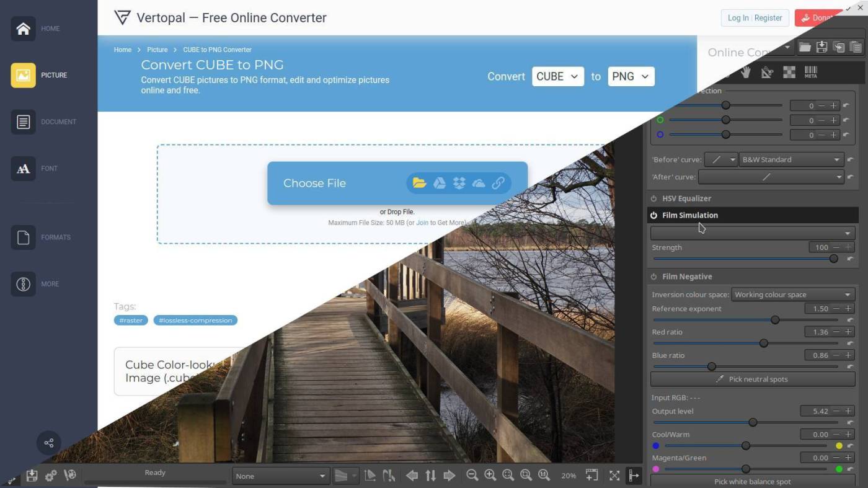The height and width of the screenshot is (488, 868).
Task: Choose file from Google Drive icon
Action: (x=440, y=183)
